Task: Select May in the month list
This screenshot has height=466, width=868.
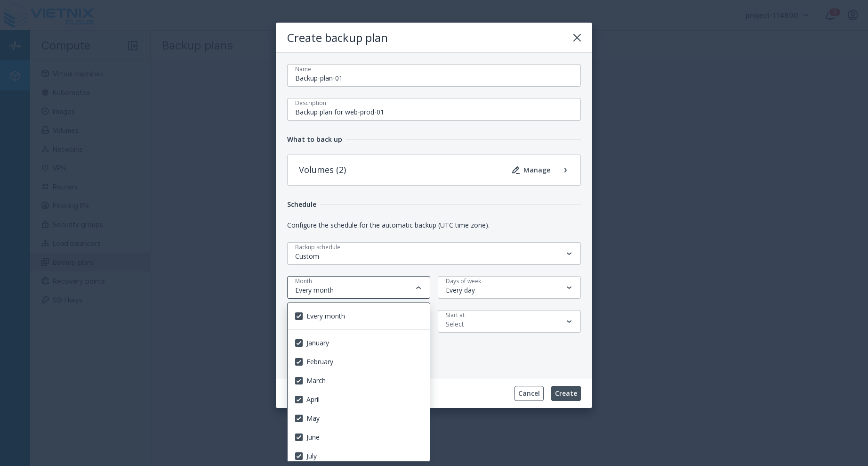Action: tap(313, 418)
